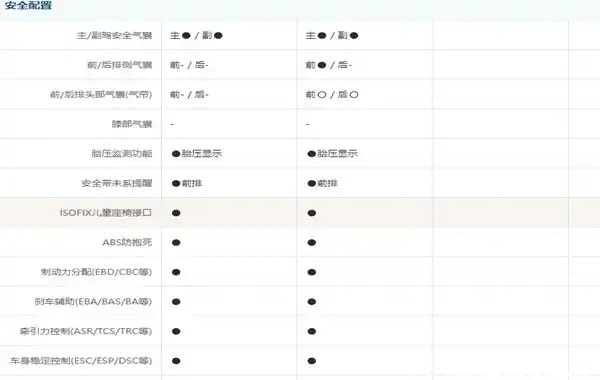This screenshot has height=380, width=600.
Task: Click second column dot in 牵引力控制 row
Action: pos(311,331)
